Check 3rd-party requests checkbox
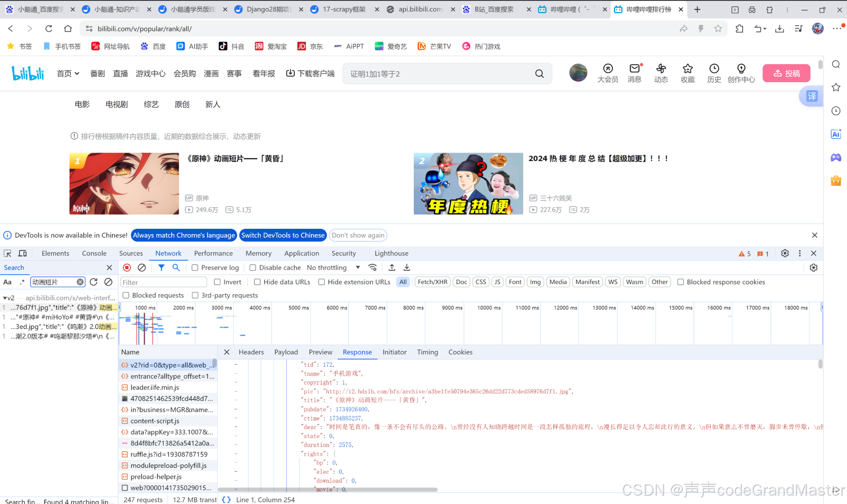The height and width of the screenshot is (504, 847). click(x=195, y=295)
